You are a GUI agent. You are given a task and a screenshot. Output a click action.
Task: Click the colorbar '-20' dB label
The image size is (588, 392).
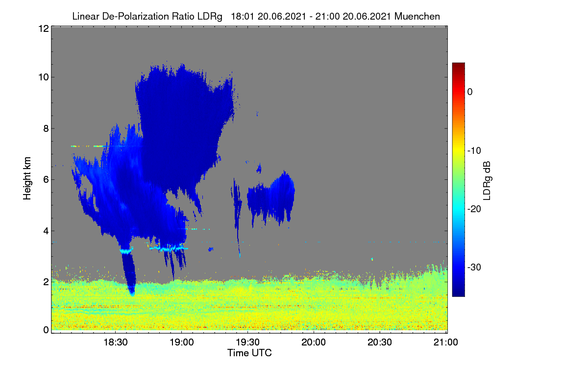(474, 209)
